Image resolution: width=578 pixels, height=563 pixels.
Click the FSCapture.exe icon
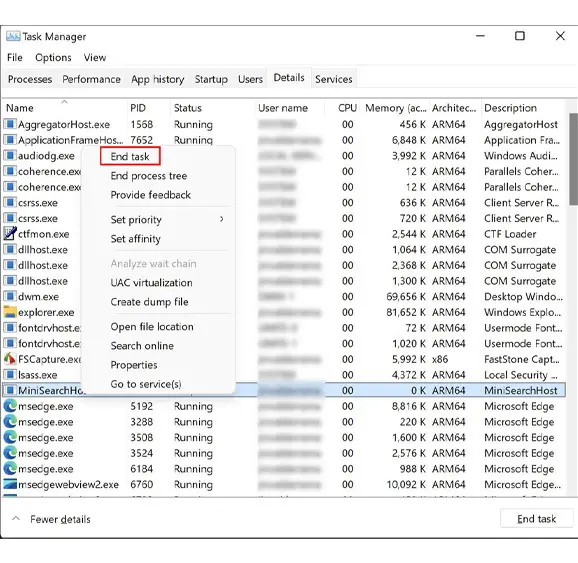pyautogui.click(x=10, y=359)
